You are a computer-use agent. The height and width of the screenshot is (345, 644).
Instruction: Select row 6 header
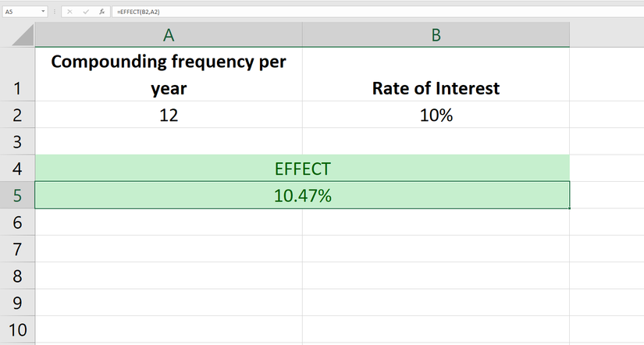[17, 222]
